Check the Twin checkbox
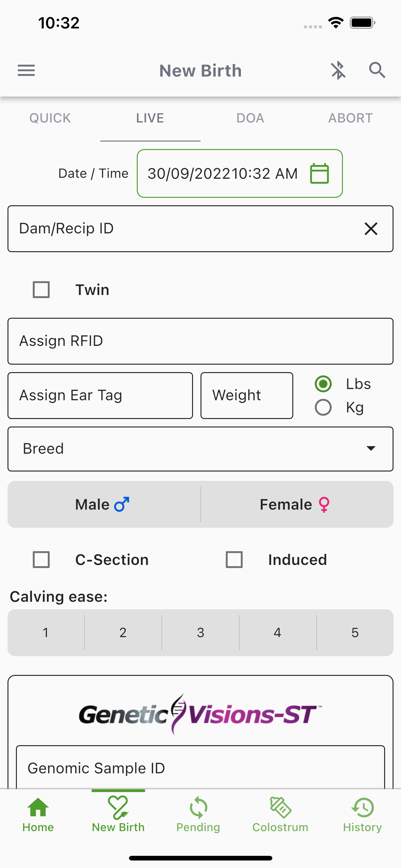This screenshot has height=868, width=401. pyautogui.click(x=41, y=290)
